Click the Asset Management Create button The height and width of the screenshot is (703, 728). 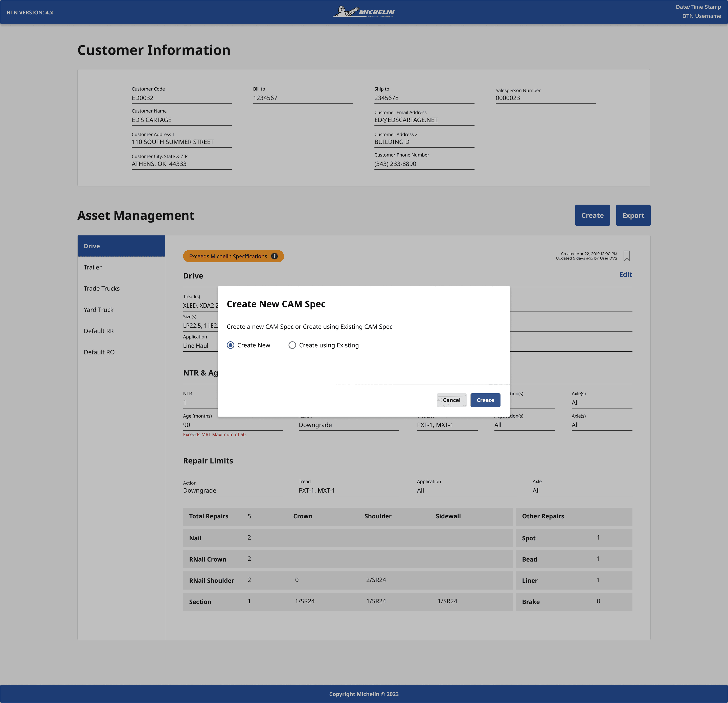[x=593, y=215]
